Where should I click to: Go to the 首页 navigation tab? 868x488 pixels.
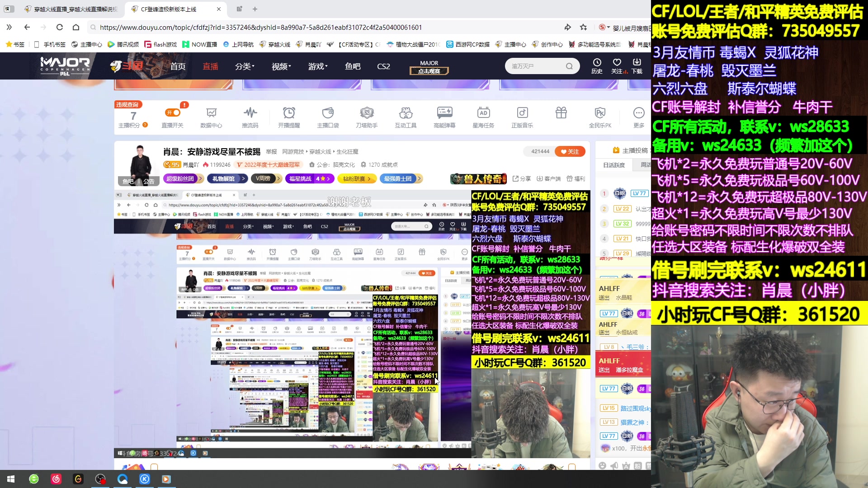178,66
